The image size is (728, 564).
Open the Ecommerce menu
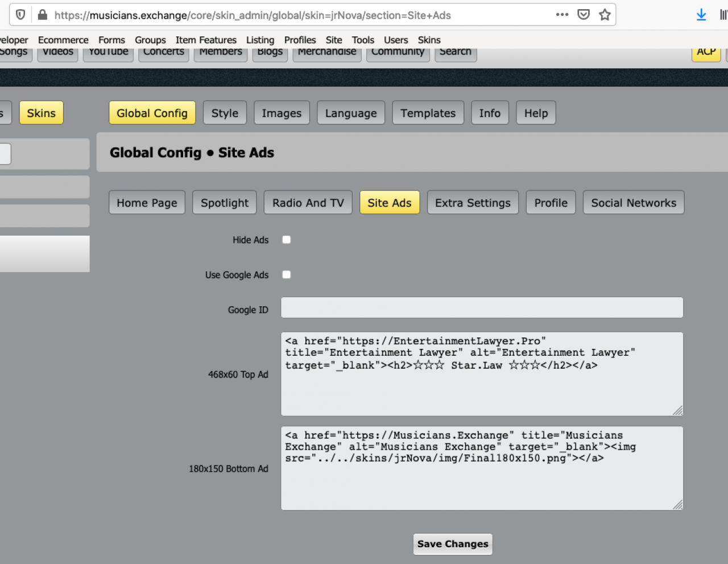[63, 40]
